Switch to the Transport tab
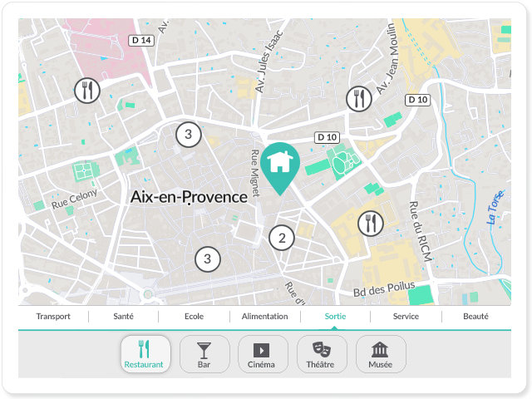 pyautogui.click(x=53, y=317)
